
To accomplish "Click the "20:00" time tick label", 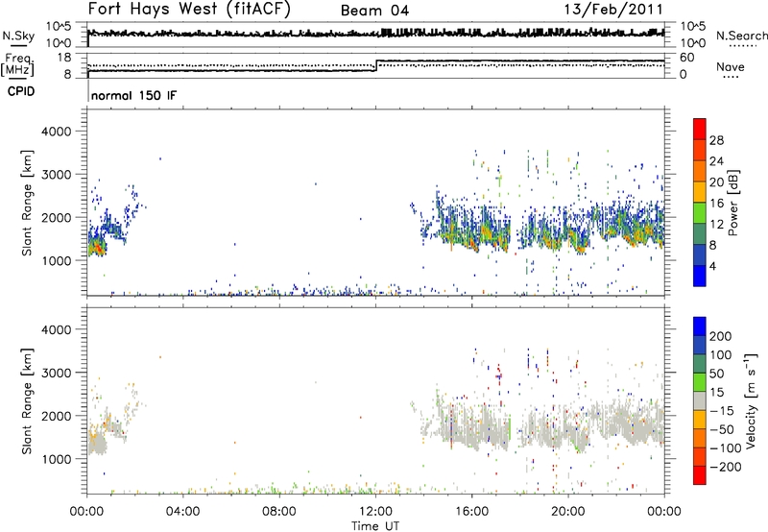I will pyautogui.click(x=567, y=511).
